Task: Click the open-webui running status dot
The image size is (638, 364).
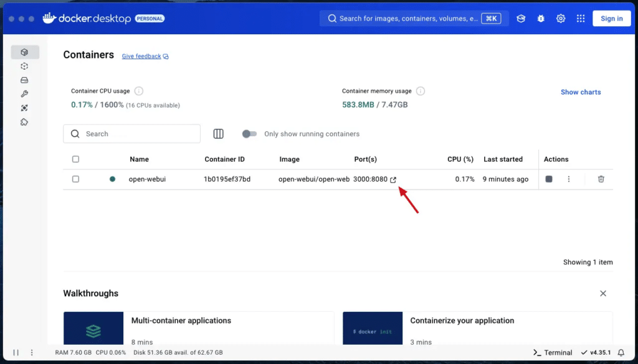Action: 112,179
